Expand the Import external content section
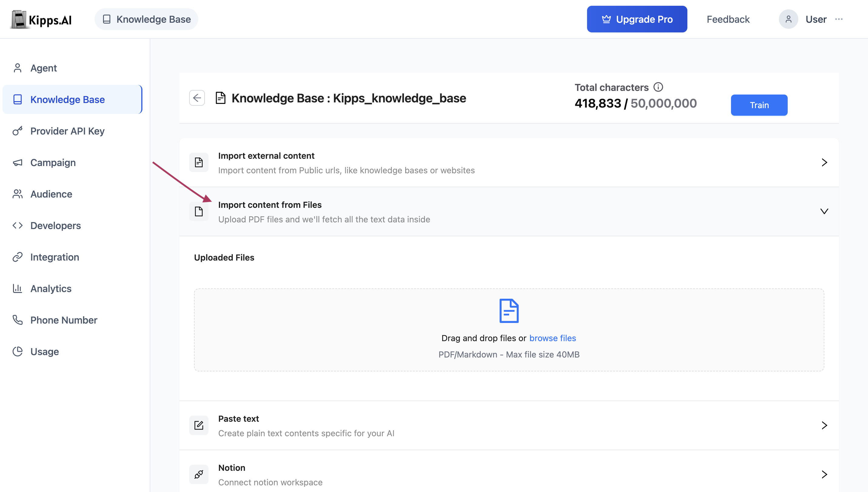Image resolution: width=868 pixels, height=492 pixels. [824, 162]
